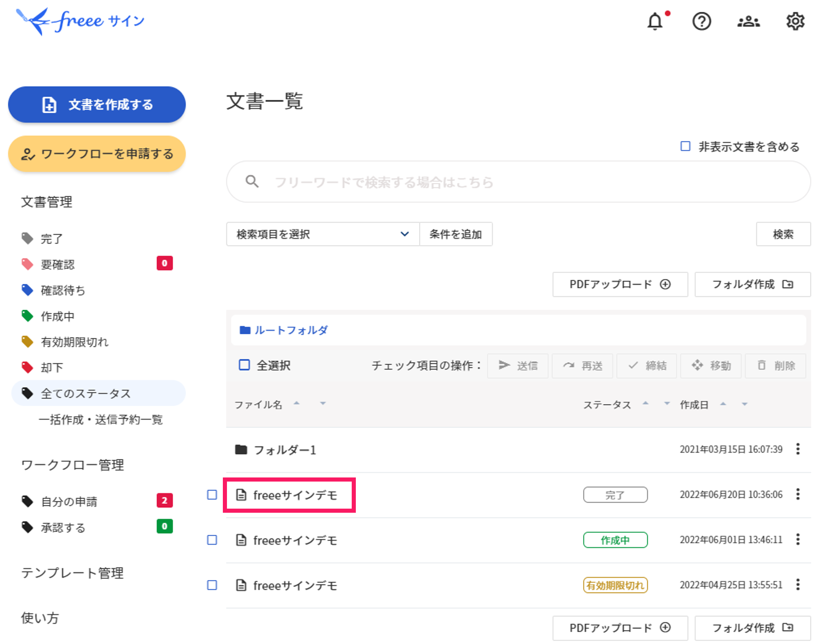Sort 作成日 ascending
The height and width of the screenshot is (644, 820).
click(x=723, y=404)
